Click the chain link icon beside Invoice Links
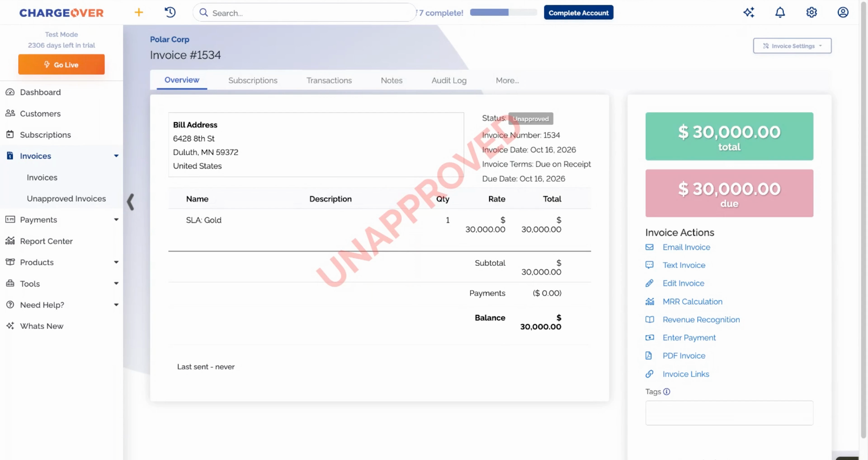The image size is (868, 460). [649, 374]
